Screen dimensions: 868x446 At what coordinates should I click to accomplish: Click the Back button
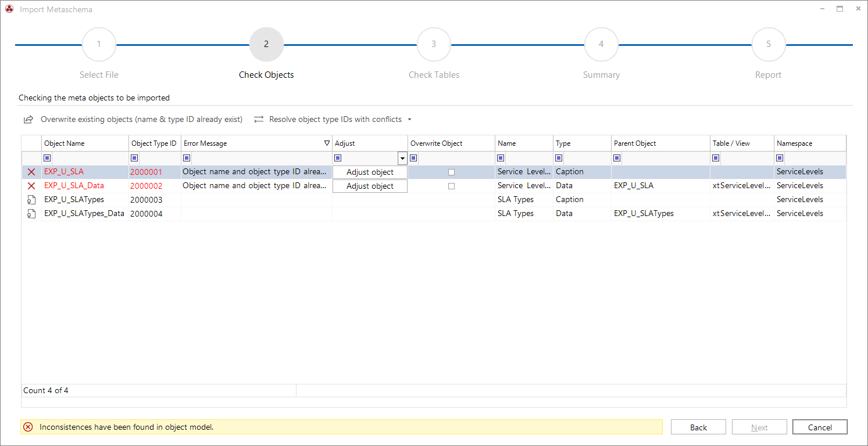[x=698, y=427]
